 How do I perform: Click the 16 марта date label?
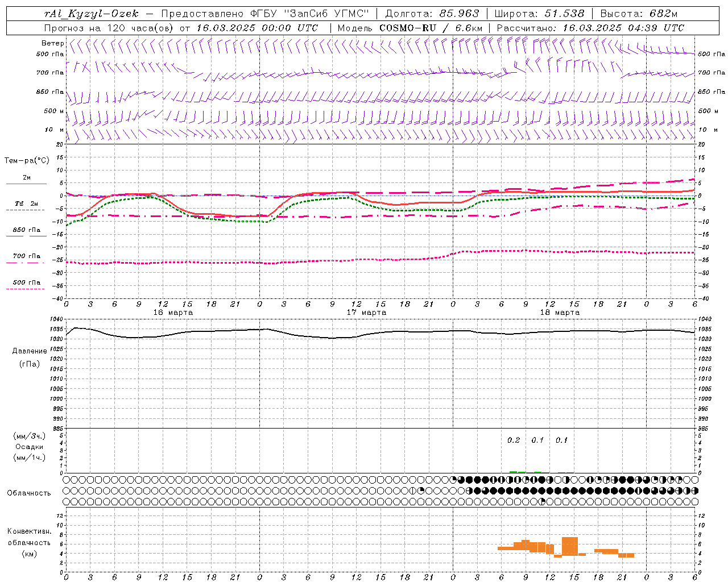173,313
